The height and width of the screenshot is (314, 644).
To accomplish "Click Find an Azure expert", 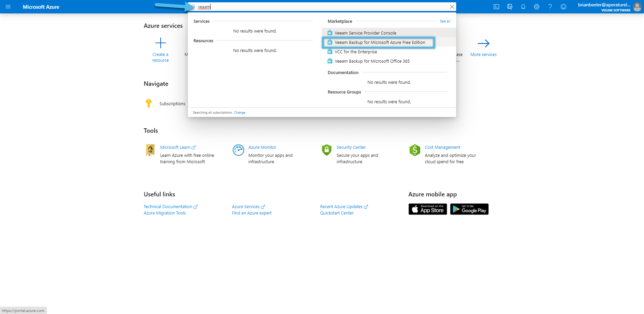I will (252, 213).
